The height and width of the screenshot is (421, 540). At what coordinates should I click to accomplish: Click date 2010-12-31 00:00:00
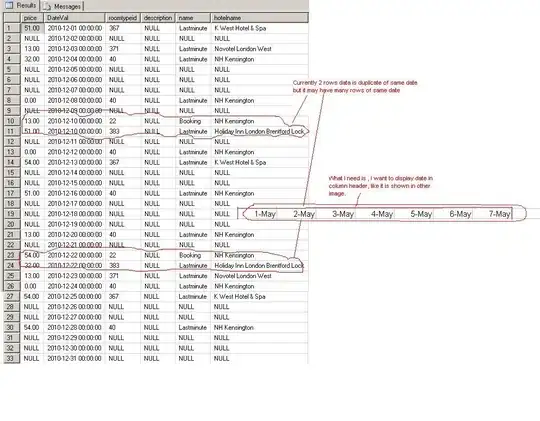74,359
